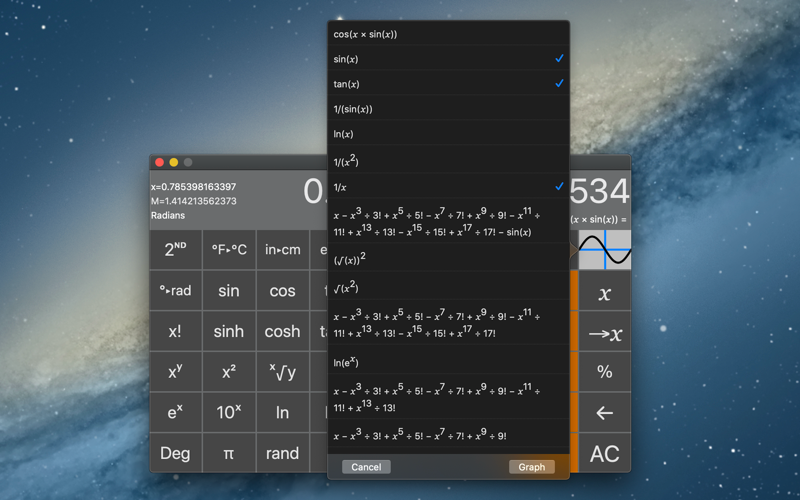The width and height of the screenshot is (800, 500).
Task: Click the x variable key
Action: pyautogui.click(x=605, y=290)
